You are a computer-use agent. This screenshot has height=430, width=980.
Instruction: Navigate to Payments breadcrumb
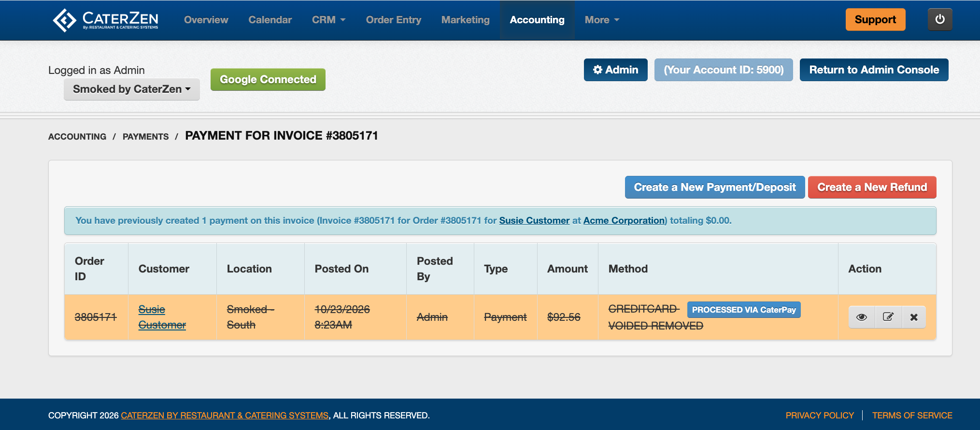coord(145,137)
